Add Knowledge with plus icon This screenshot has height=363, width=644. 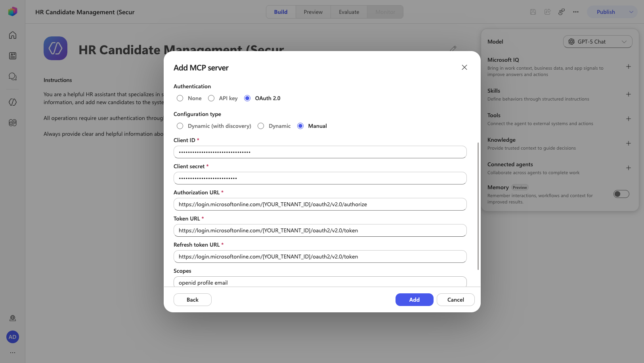coord(629,143)
